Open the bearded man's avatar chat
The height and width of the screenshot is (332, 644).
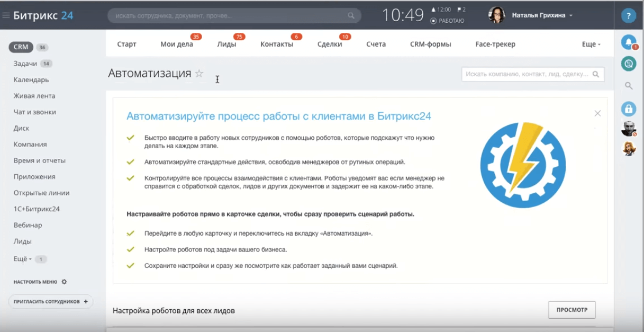[x=628, y=129]
